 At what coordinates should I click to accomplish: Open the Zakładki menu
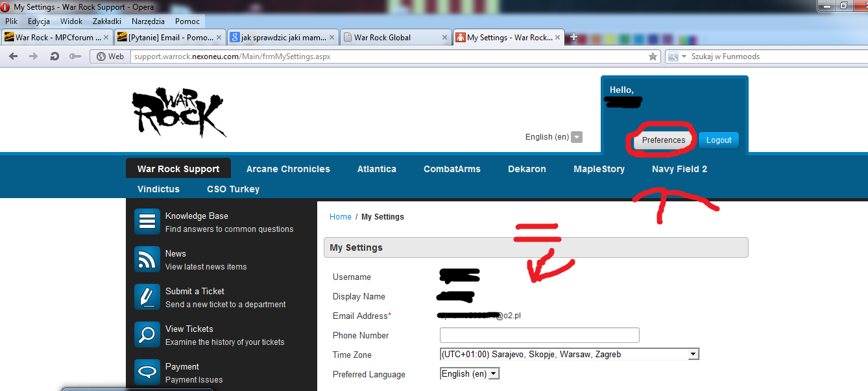coord(108,21)
